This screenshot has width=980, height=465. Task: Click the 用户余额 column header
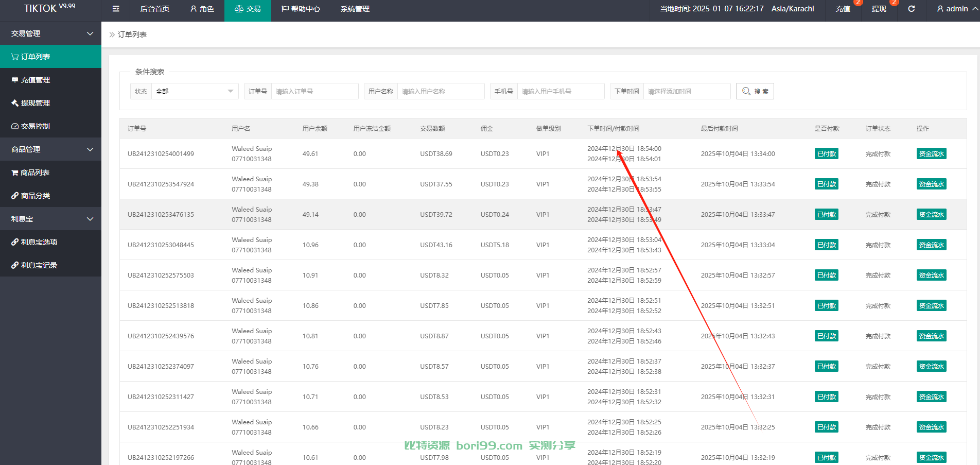(x=315, y=128)
